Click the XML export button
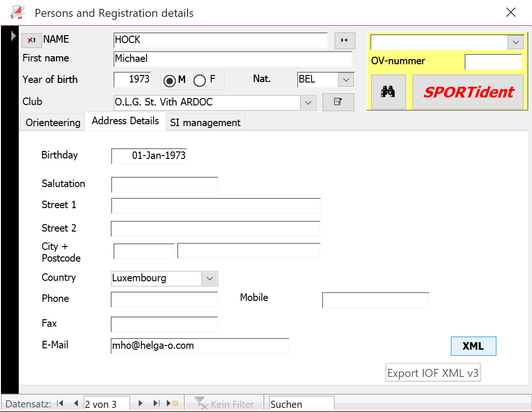Viewport: 532px width, 413px height. point(473,346)
